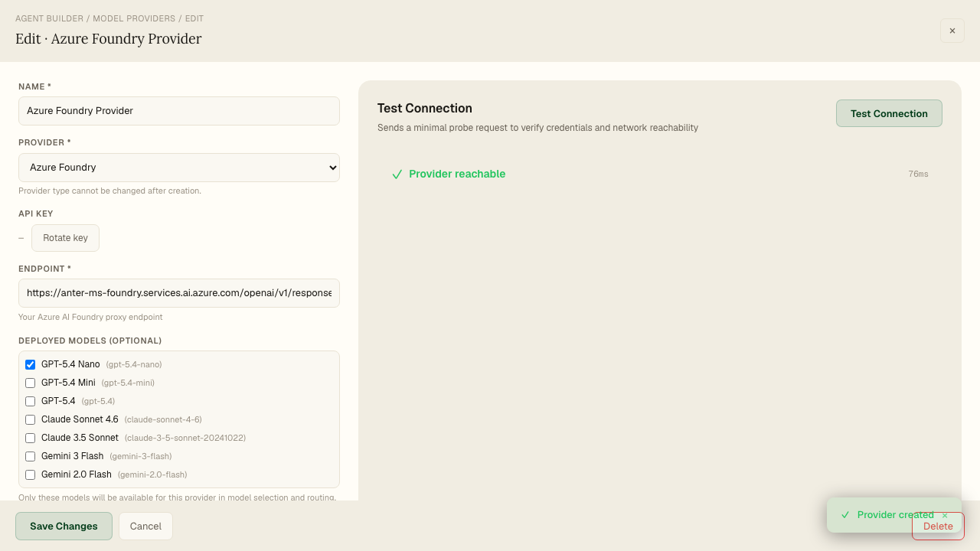The image size is (980, 551).
Task: Close the edit provider dialog
Action: [952, 31]
